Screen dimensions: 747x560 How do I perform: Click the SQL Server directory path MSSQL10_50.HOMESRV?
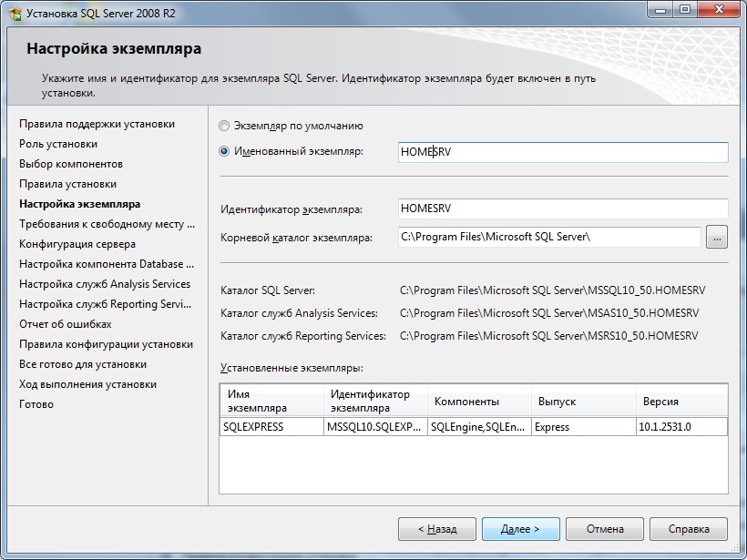(x=553, y=290)
